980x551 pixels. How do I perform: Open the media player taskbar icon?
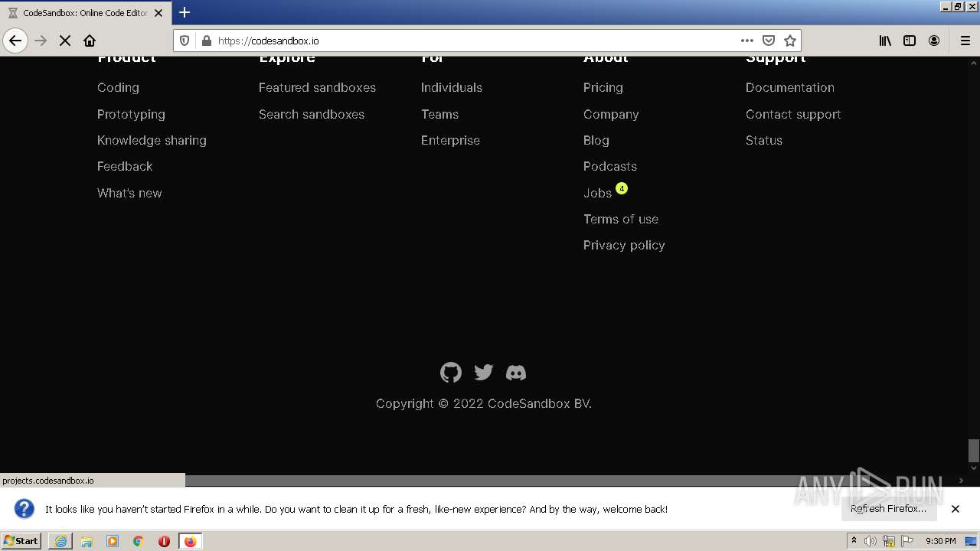(x=113, y=541)
